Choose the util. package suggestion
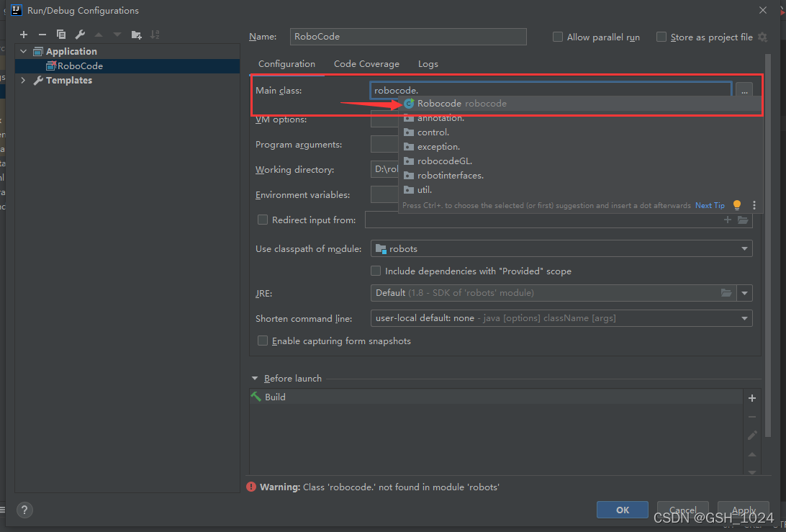 point(580,189)
